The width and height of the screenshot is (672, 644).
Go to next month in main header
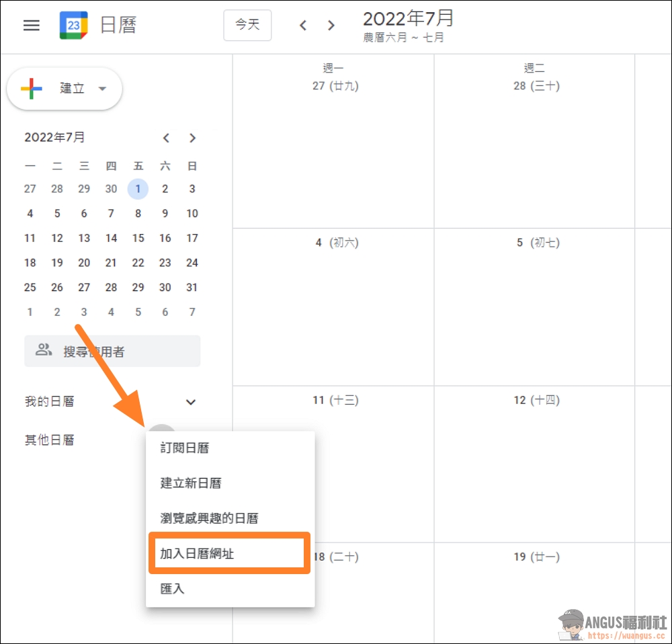[331, 26]
